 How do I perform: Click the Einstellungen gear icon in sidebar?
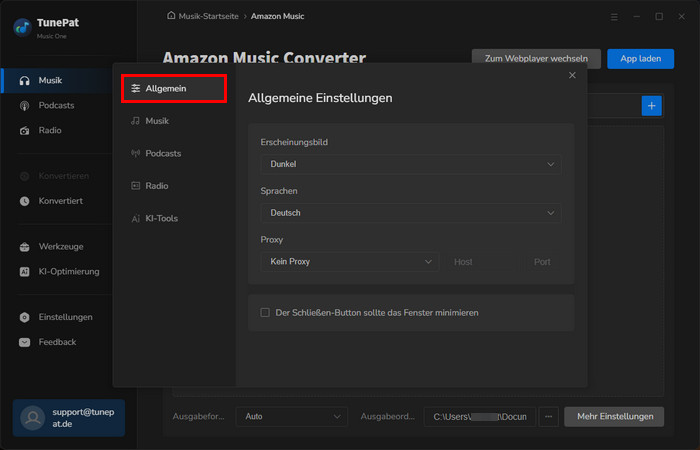(x=25, y=317)
